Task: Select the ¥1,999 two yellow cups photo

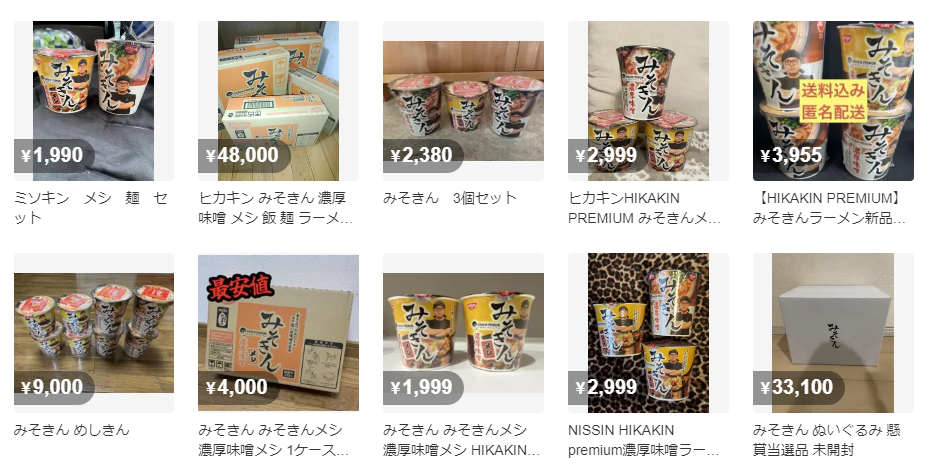Action: coord(463,333)
